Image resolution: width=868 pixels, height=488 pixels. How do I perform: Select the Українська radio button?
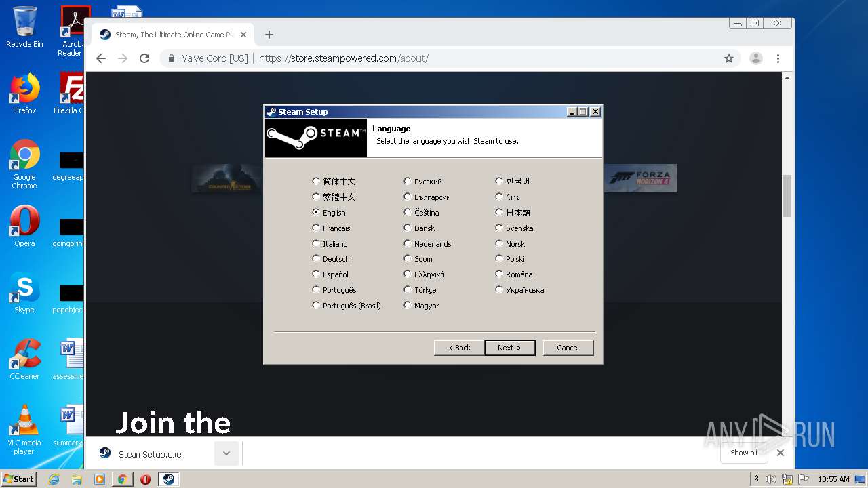click(499, 289)
